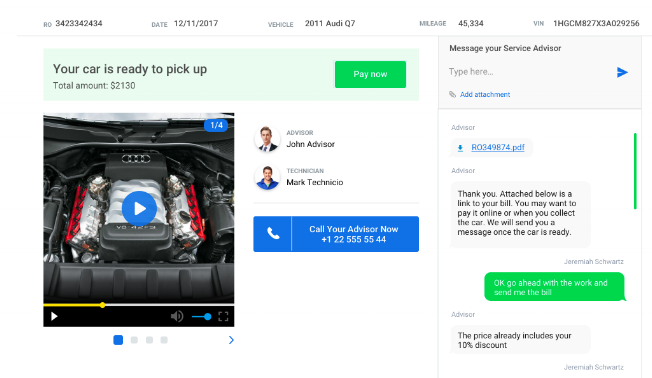Select the fourth carousel dot
Viewport: 652px width, 378px height.
click(164, 340)
